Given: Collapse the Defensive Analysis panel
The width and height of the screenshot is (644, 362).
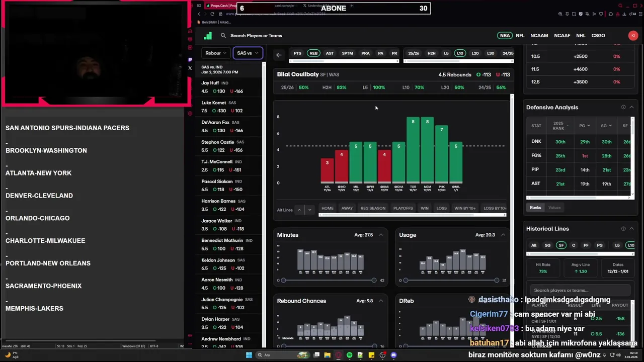Looking at the screenshot, I should point(631,107).
